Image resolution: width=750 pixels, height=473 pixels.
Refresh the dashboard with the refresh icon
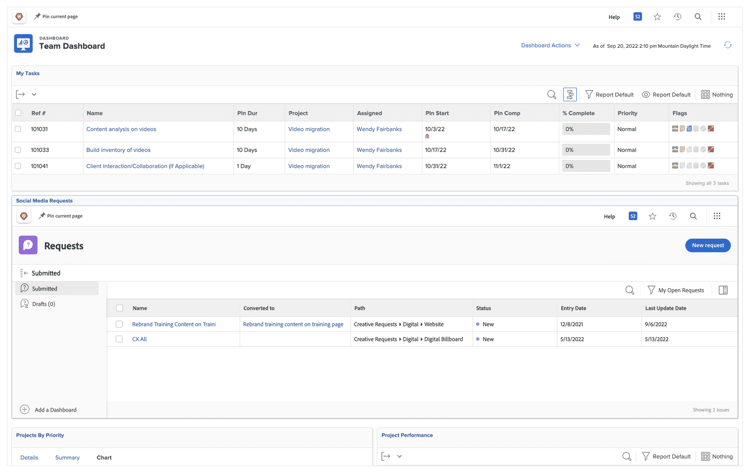coord(728,45)
